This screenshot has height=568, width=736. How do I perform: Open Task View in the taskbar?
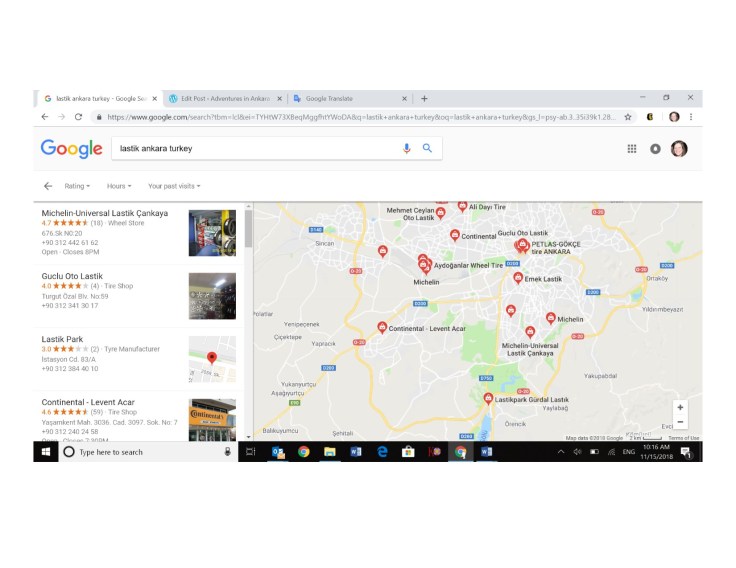251,452
